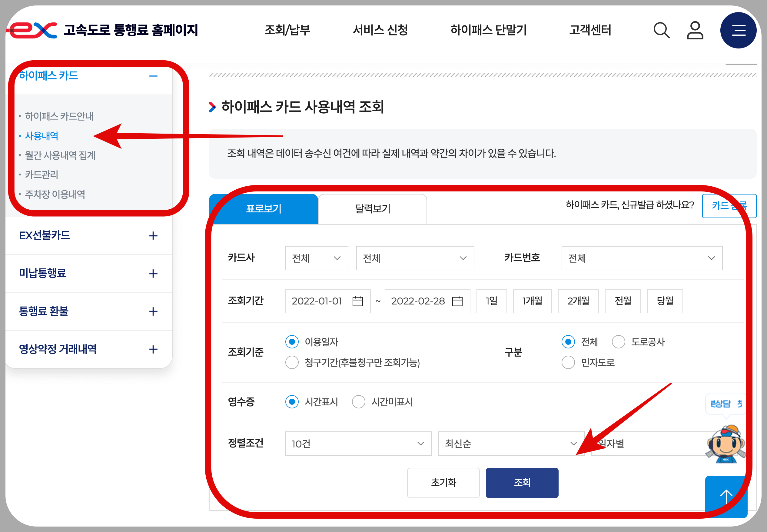
Task: Open the 고객센터 top menu
Action: pyautogui.click(x=590, y=30)
